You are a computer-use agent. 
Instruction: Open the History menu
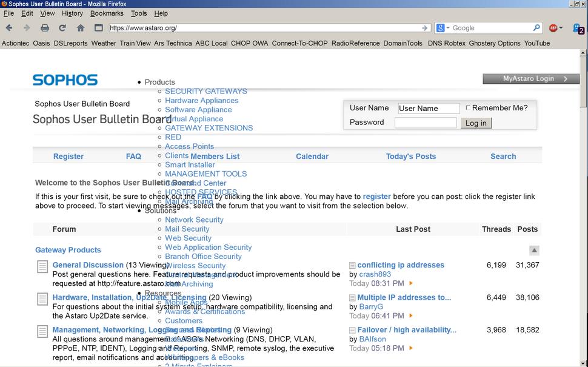[x=72, y=13]
